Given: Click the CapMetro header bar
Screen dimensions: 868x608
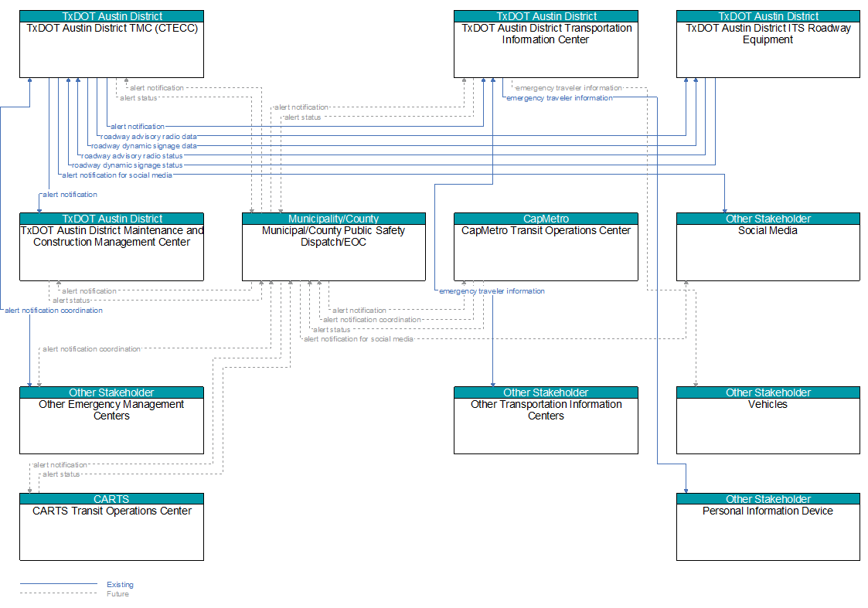Looking at the screenshot, I should point(546,219).
